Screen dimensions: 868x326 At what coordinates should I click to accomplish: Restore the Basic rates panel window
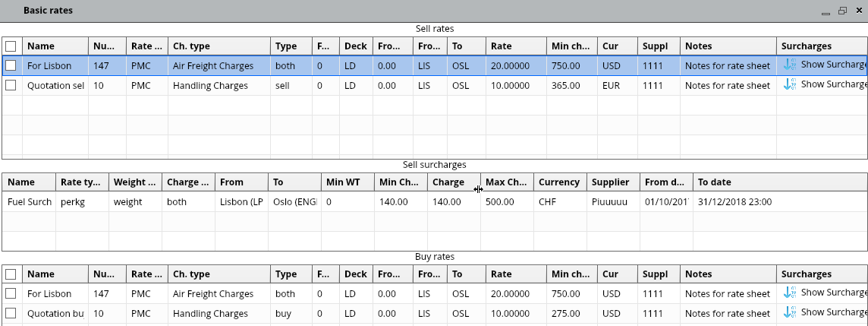pyautogui.click(x=842, y=11)
